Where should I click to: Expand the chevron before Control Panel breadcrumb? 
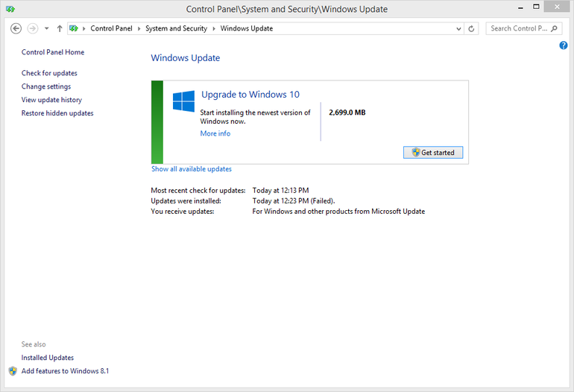[x=83, y=28]
